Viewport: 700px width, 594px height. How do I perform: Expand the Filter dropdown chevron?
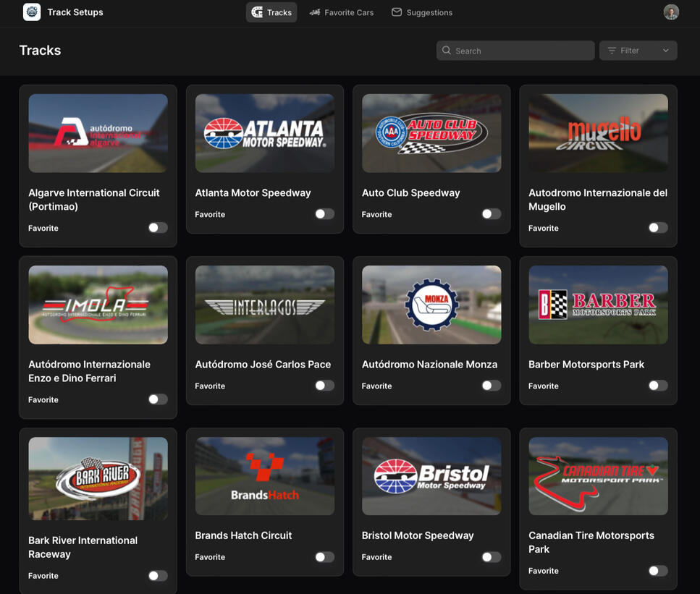[x=666, y=51]
